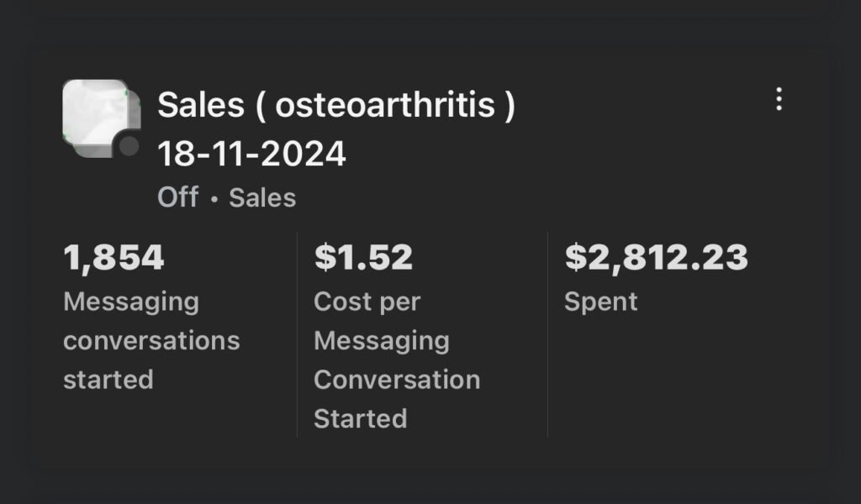This screenshot has height=504, width=861.
Task: Click the "Conversation" word in cost metric label
Action: (396, 380)
